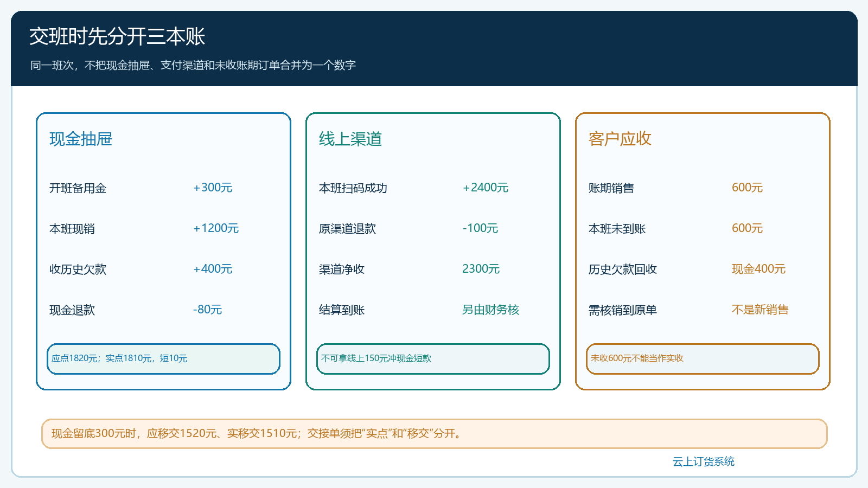Click the 账期销售 row label
This screenshot has width=868, height=488.
point(611,188)
